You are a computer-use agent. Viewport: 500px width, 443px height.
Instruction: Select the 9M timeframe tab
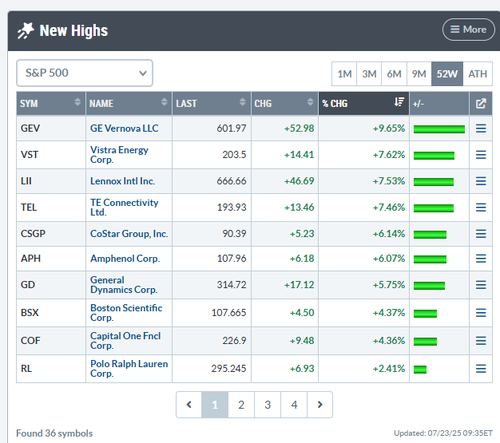pyautogui.click(x=419, y=74)
